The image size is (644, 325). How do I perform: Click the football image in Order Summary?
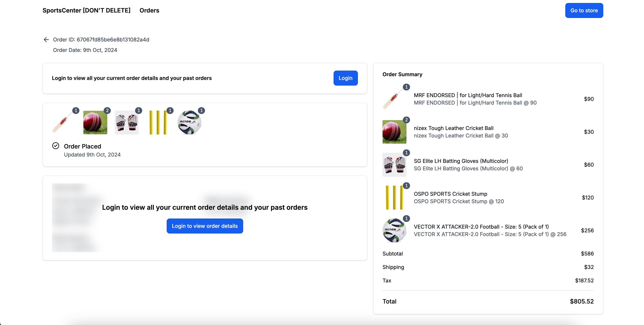click(394, 230)
